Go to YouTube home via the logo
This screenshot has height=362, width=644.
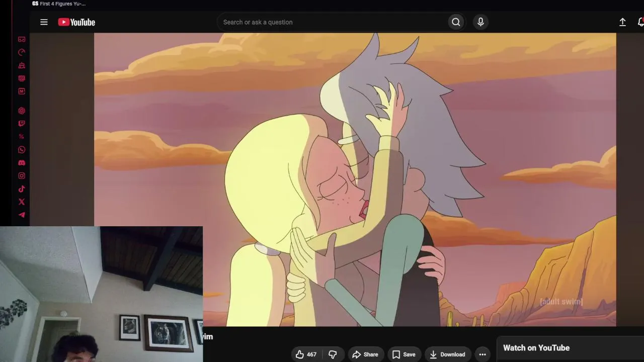tap(76, 22)
